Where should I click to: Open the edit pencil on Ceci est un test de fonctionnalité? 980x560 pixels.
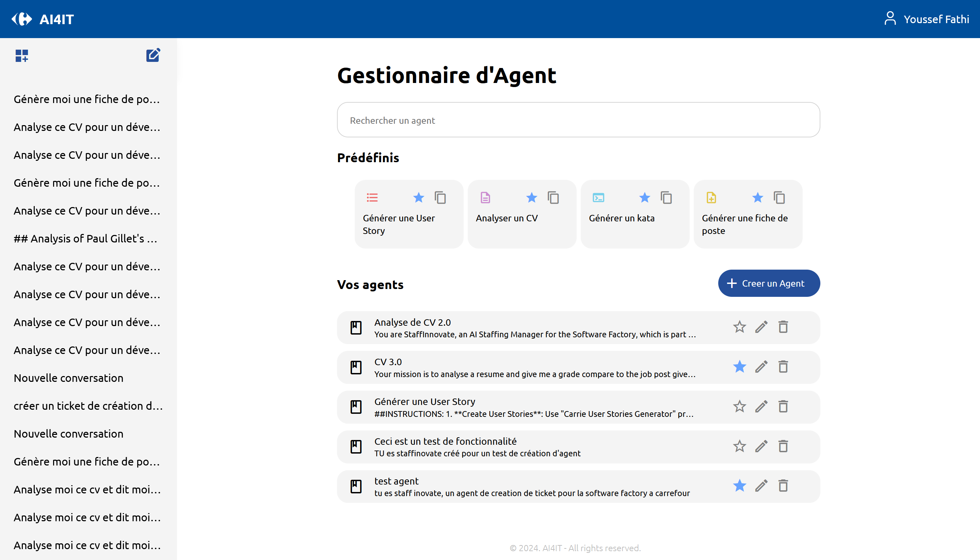pyautogui.click(x=761, y=446)
